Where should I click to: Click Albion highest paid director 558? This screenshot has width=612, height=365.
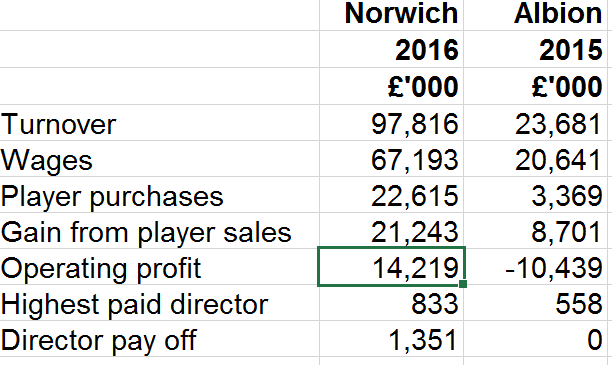[536, 303]
